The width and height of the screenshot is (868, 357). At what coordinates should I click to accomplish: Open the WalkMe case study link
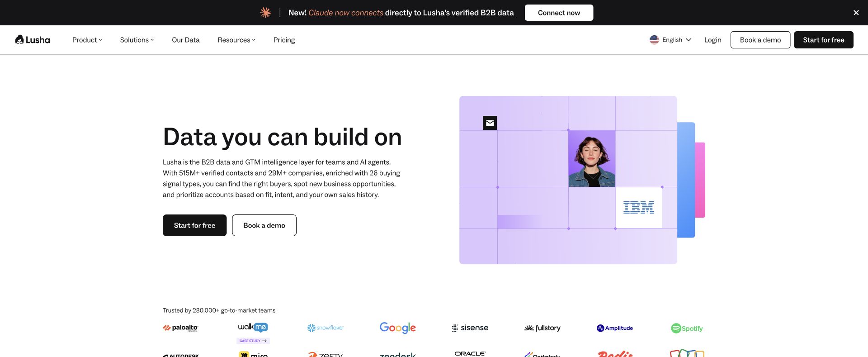coord(253,341)
